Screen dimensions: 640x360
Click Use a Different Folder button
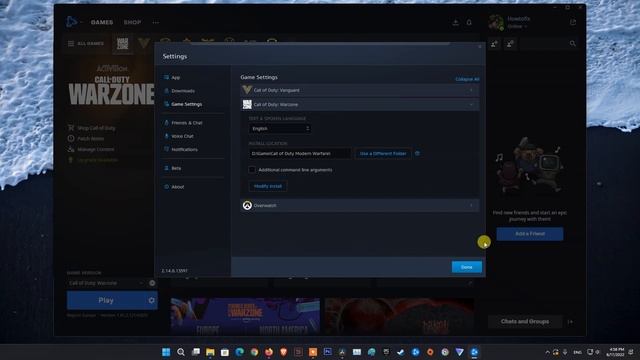tap(383, 153)
